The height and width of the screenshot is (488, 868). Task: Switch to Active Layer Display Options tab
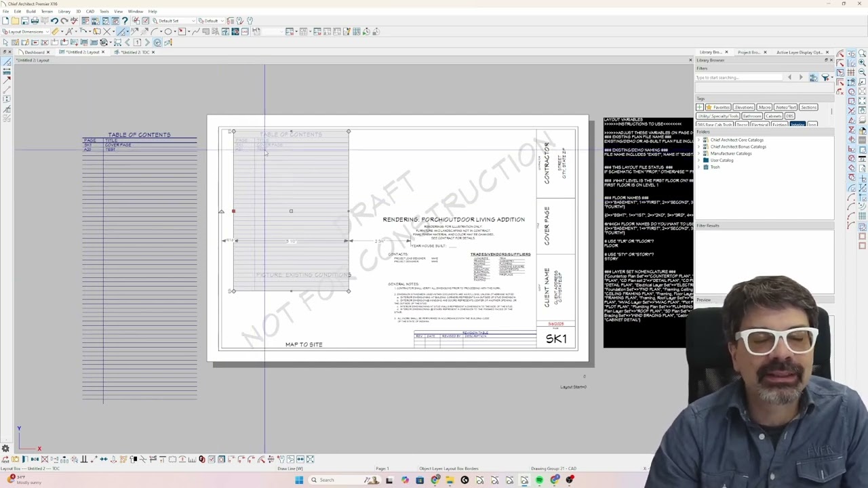799,52
